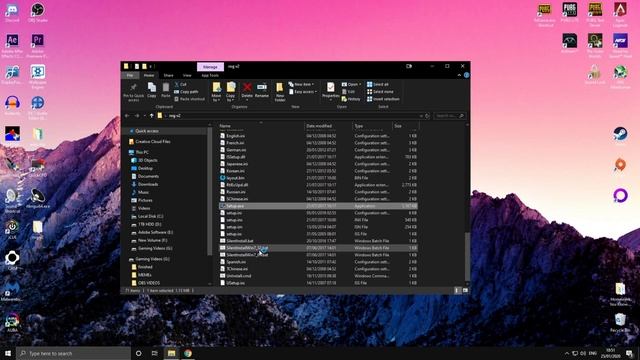Switch to the View tab

[x=187, y=75]
